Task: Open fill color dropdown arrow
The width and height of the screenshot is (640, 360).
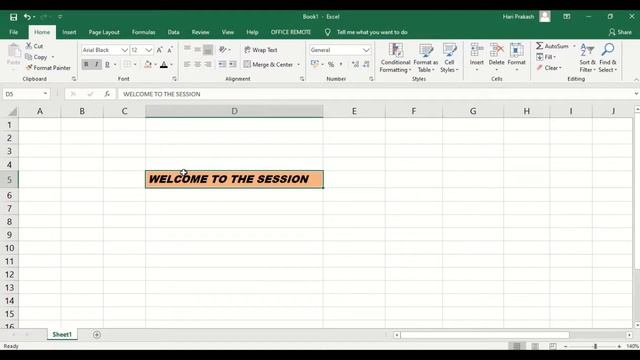Action: (156, 64)
